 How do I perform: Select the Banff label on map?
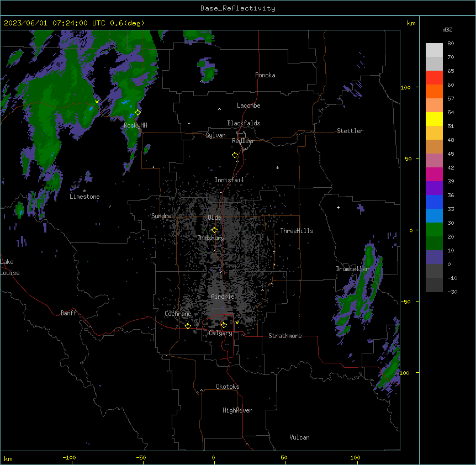68,313
